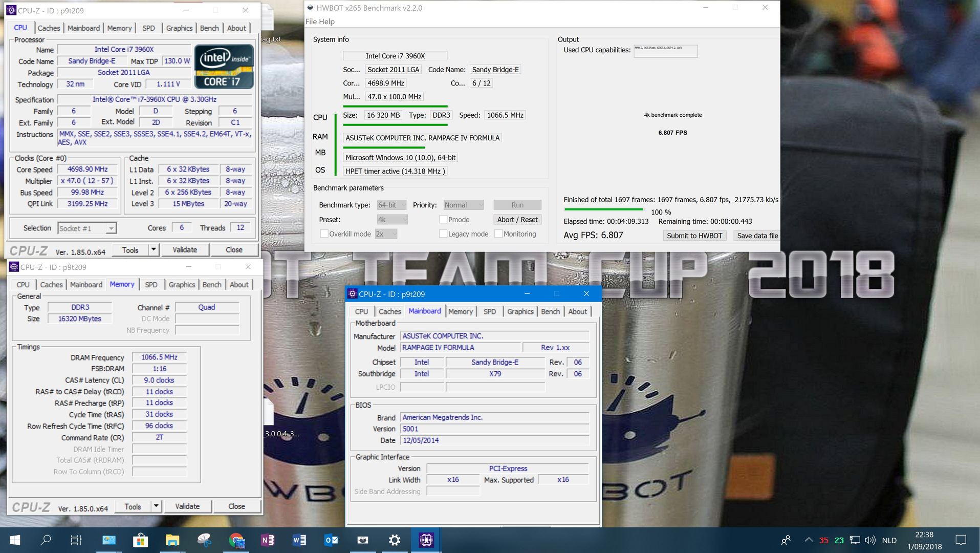Open Bench tab in the Memory CPU-Z window
The width and height of the screenshot is (980, 553).
coord(212,285)
